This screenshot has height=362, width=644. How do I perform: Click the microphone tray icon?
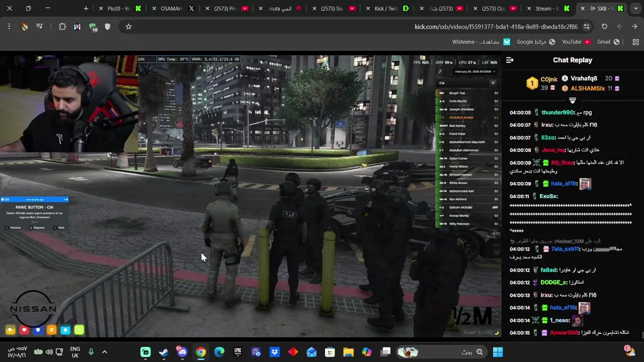tap(91, 352)
